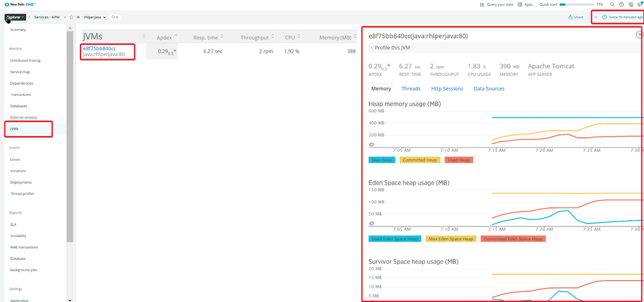The image size is (644, 302).
Task: Click the previous time range arrow
Action: point(596,17)
